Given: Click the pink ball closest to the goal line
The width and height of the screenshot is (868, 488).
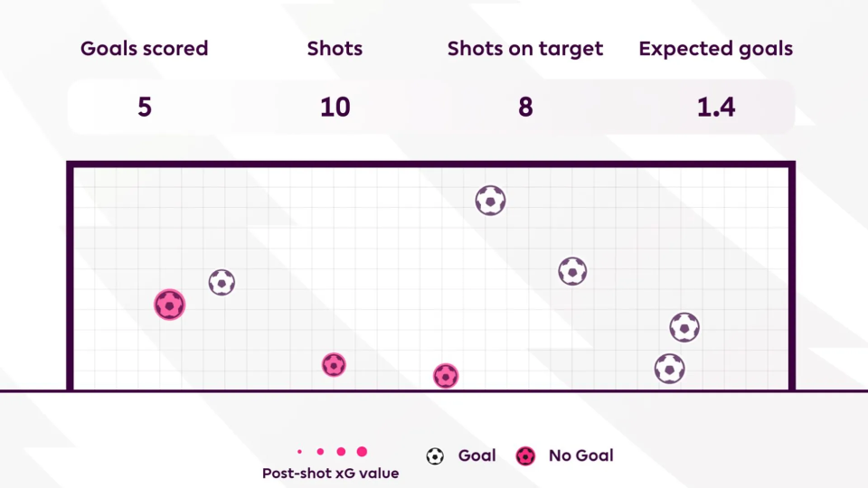Looking at the screenshot, I should tap(445, 376).
